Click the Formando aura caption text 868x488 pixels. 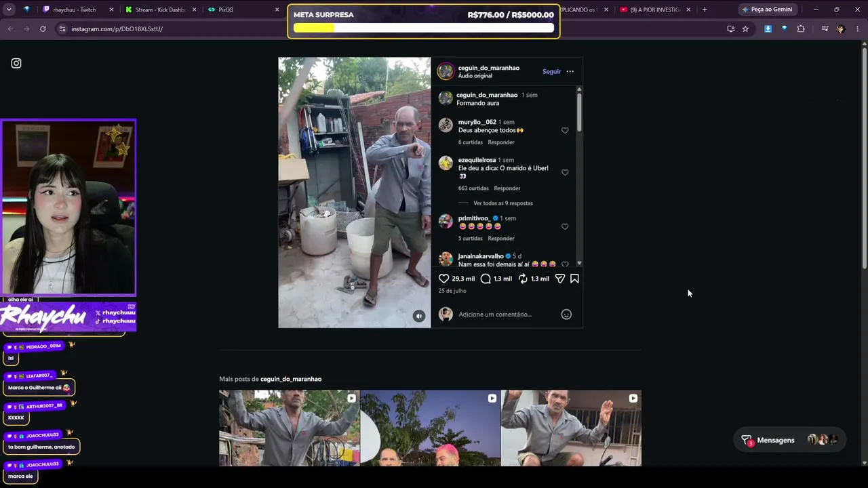pos(478,103)
